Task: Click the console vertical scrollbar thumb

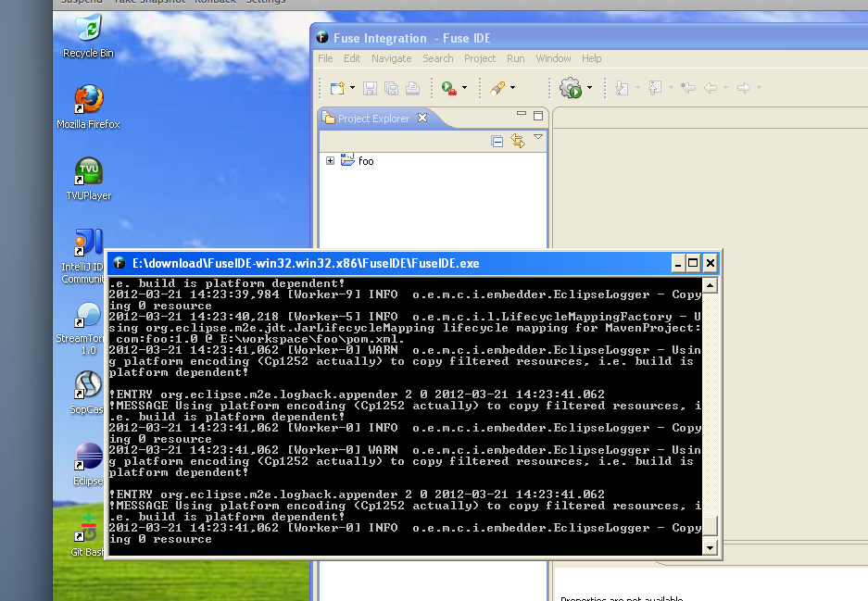Action: tap(710, 525)
